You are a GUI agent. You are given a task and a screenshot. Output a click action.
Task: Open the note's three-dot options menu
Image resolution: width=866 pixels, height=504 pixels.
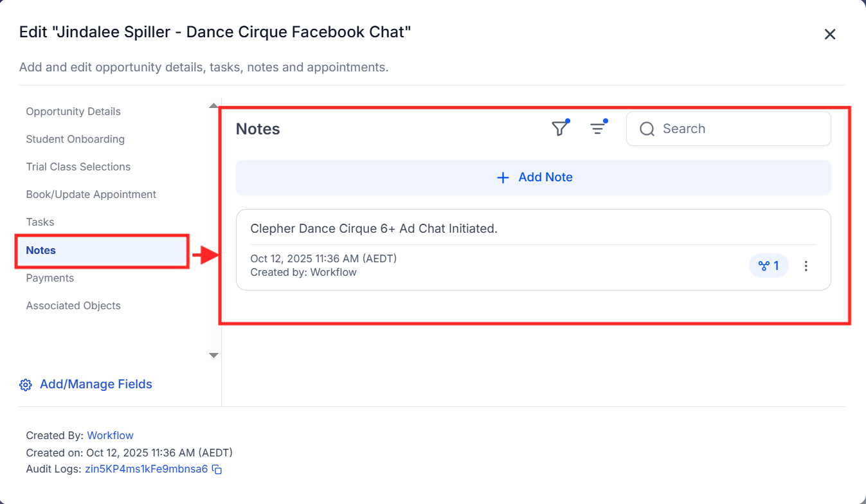click(806, 265)
